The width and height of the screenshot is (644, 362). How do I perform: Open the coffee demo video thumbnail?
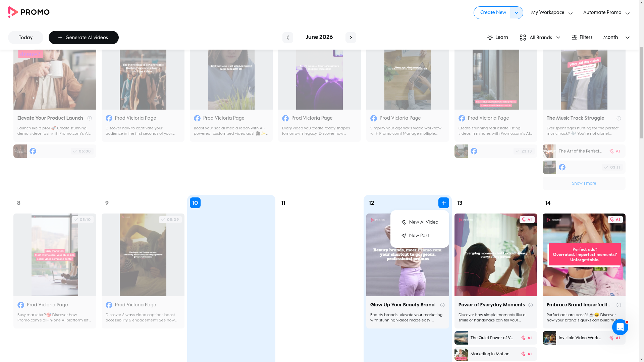(55, 79)
